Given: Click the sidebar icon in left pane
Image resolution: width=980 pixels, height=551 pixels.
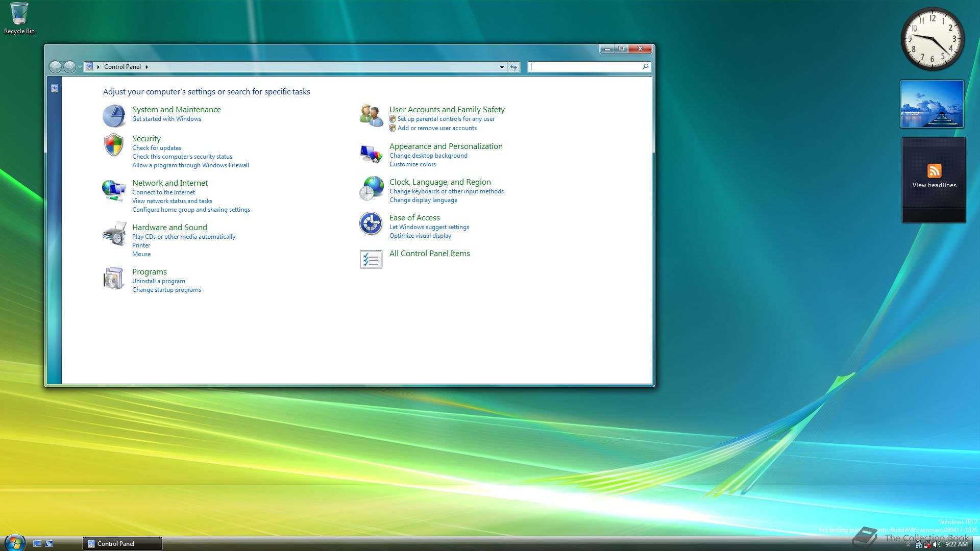Looking at the screenshot, I should (55, 88).
